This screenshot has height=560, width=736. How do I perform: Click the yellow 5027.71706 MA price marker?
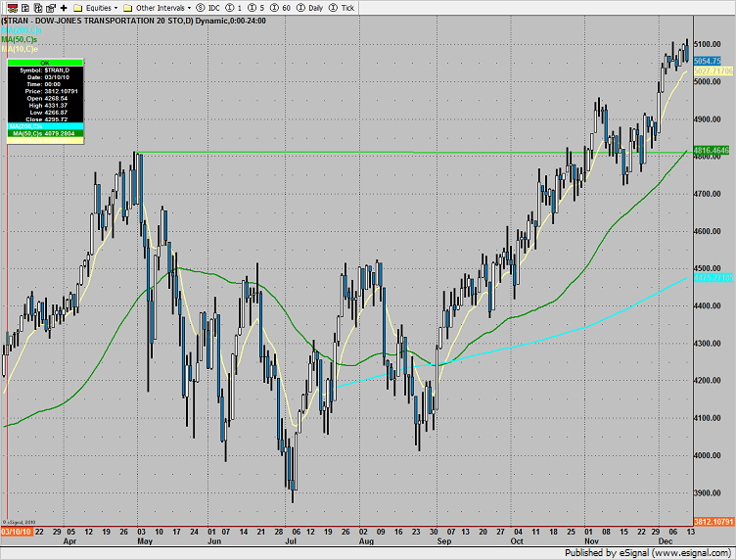pos(713,71)
